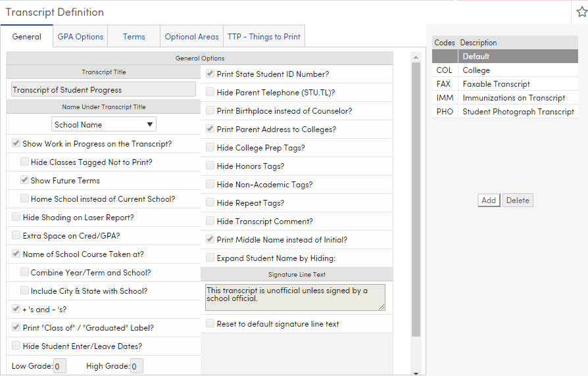Viewport: 588px width, 376px height.
Task: Uncheck Show Future Terms
Action: [x=24, y=180]
